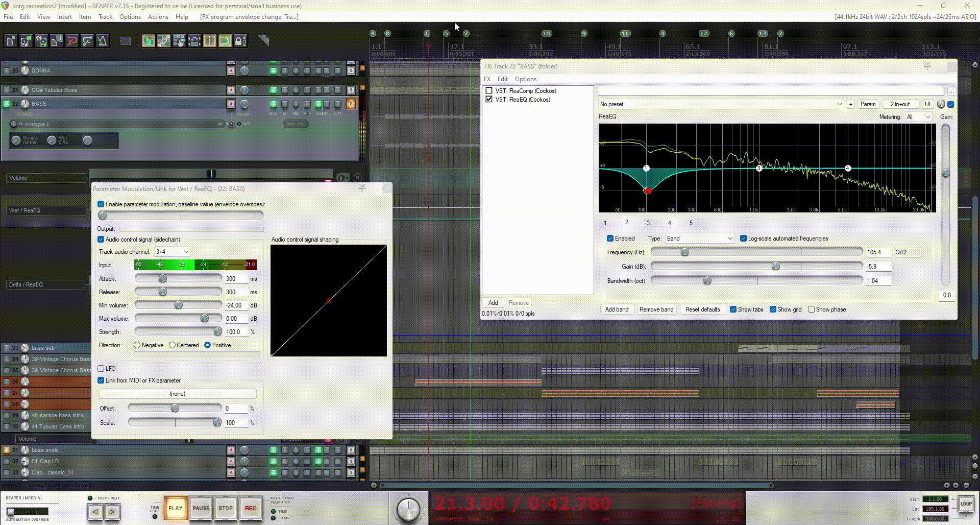This screenshot has width=980, height=525.
Task: Click the Save Project toolbar icon
Action: 41,41
